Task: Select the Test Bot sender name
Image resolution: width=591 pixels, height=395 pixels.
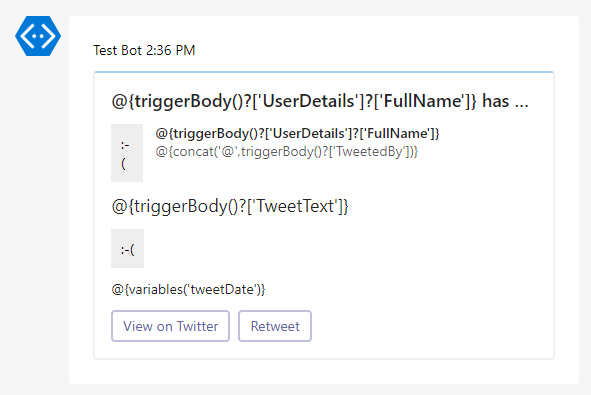Action: tap(117, 50)
